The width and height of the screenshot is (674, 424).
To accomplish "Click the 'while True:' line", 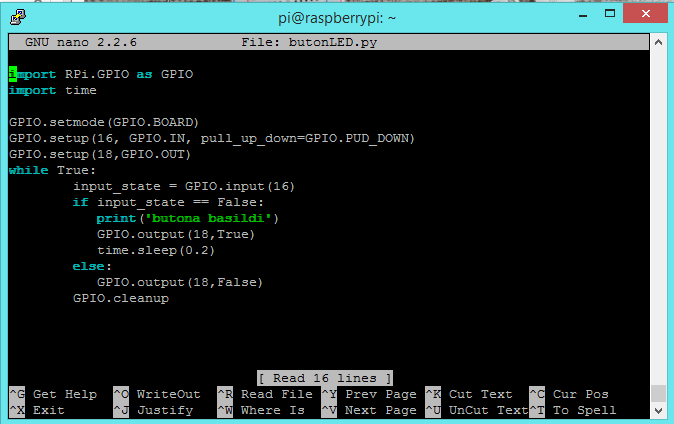I will [52, 170].
